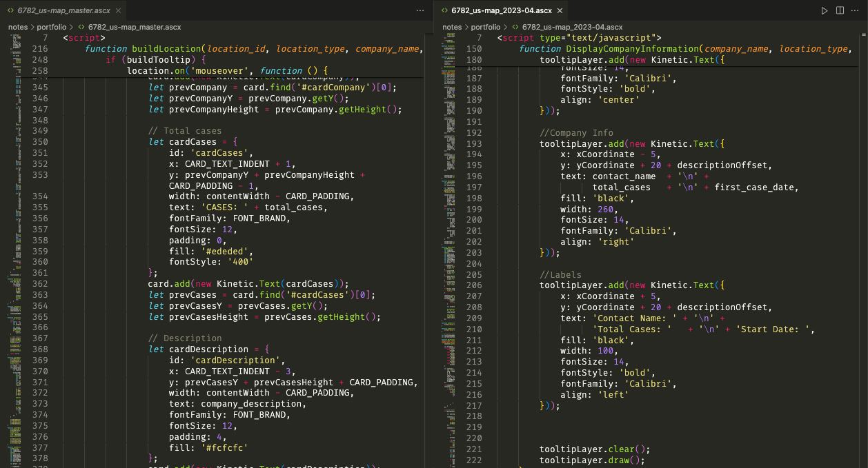Image resolution: width=868 pixels, height=468 pixels.
Task: Open '6782_us-map_2023-04.ascx' breadcrumb in right editor
Action: click(572, 27)
